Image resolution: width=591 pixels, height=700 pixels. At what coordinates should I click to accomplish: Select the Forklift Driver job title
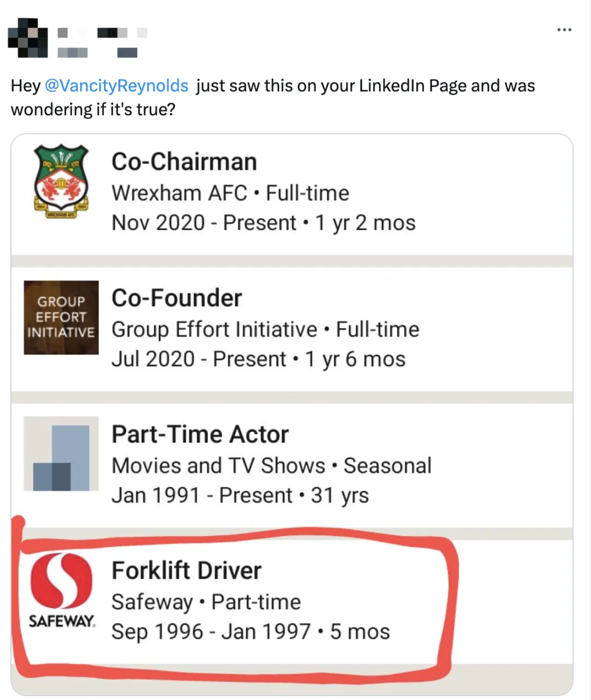(187, 570)
